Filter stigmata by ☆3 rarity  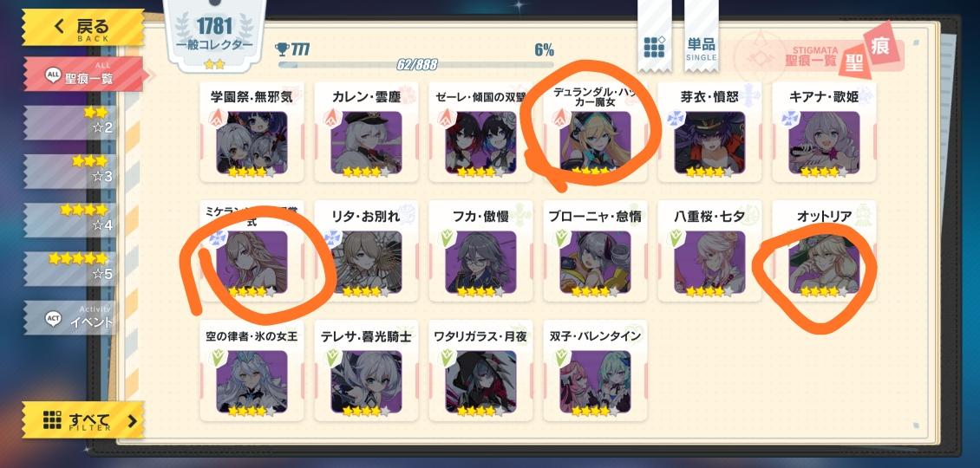[70, 170]
